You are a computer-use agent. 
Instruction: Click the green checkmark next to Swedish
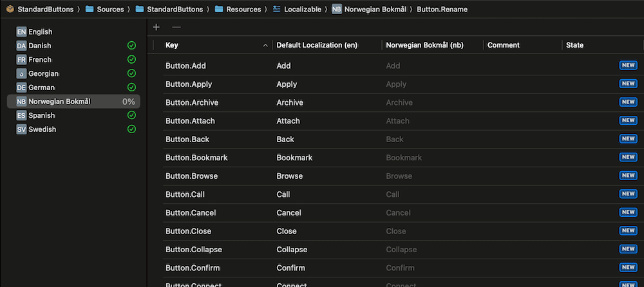click(131, 129)
